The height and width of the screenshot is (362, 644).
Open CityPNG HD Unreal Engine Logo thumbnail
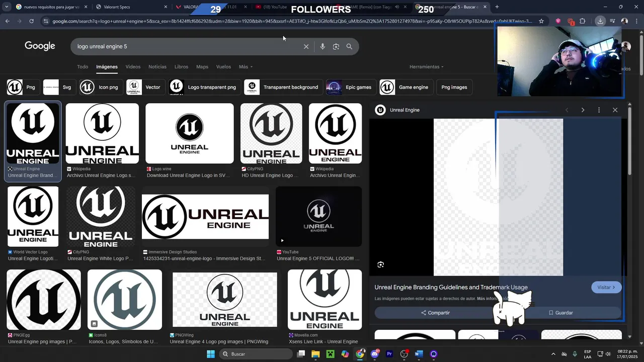click(271, 133)
